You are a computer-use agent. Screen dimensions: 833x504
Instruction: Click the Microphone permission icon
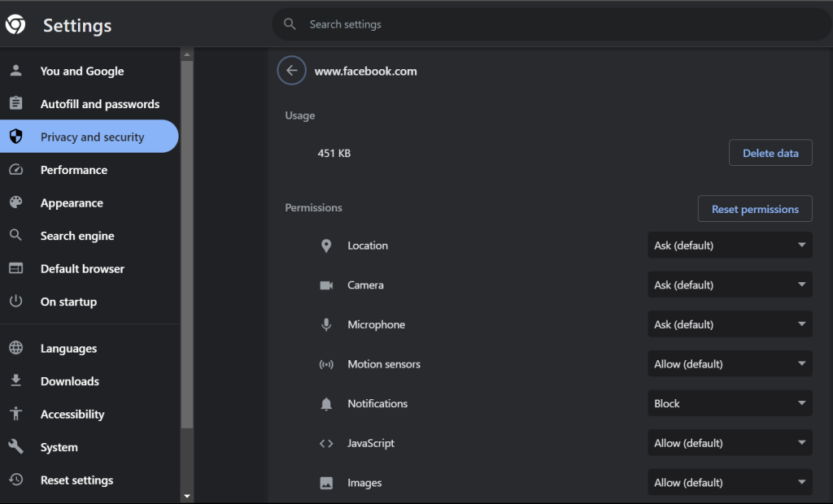tap(326, 324)
